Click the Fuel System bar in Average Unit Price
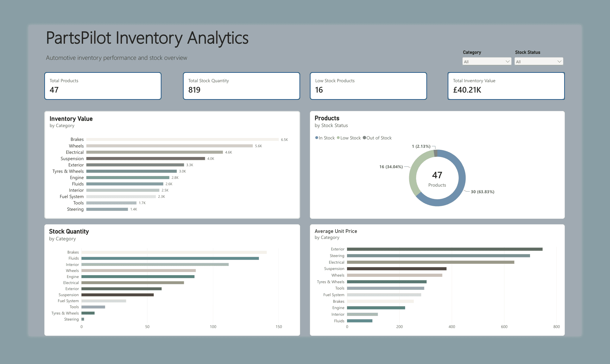610x364 pixels. point(384,295)
